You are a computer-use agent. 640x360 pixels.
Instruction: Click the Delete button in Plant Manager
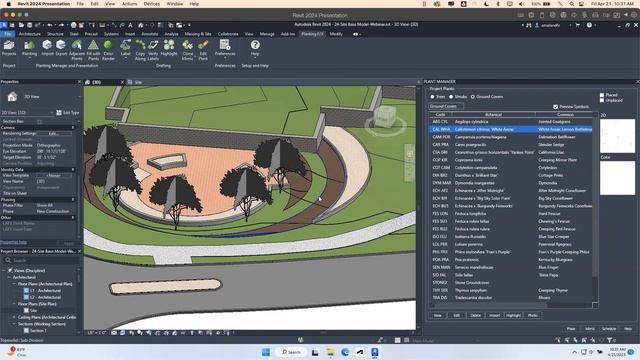click(x=476, y=316)
